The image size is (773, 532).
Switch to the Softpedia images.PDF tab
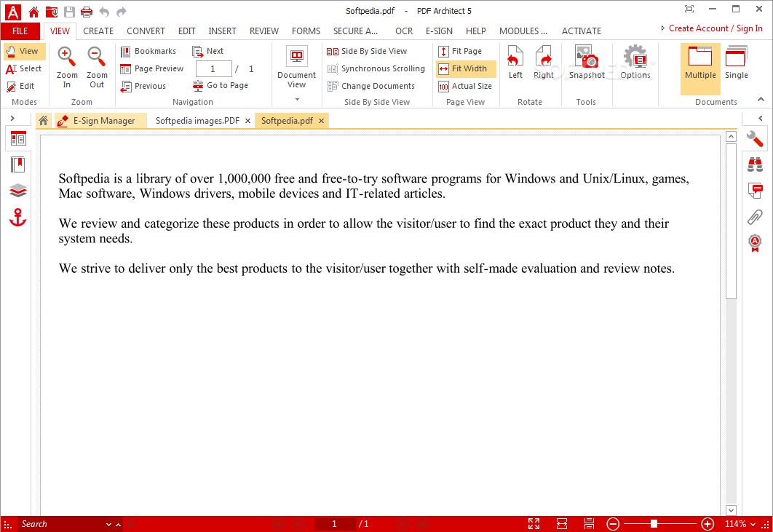click(197, 121)
